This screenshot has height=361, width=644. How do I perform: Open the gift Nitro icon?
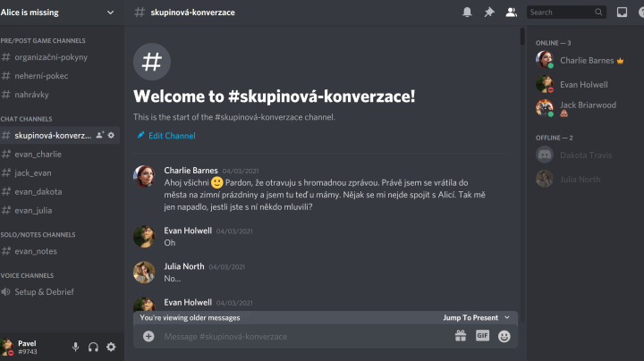click(x=461, y=336)
